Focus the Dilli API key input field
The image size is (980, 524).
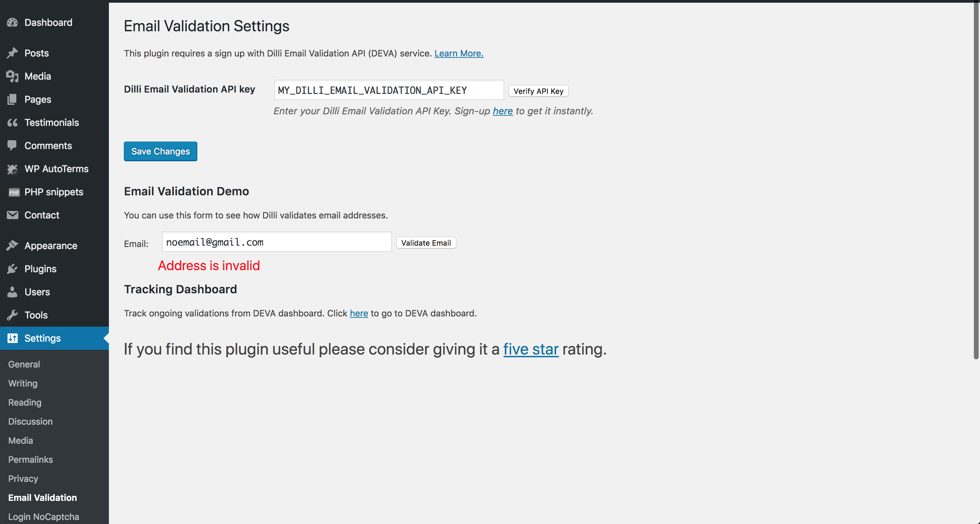coord(389,90)
